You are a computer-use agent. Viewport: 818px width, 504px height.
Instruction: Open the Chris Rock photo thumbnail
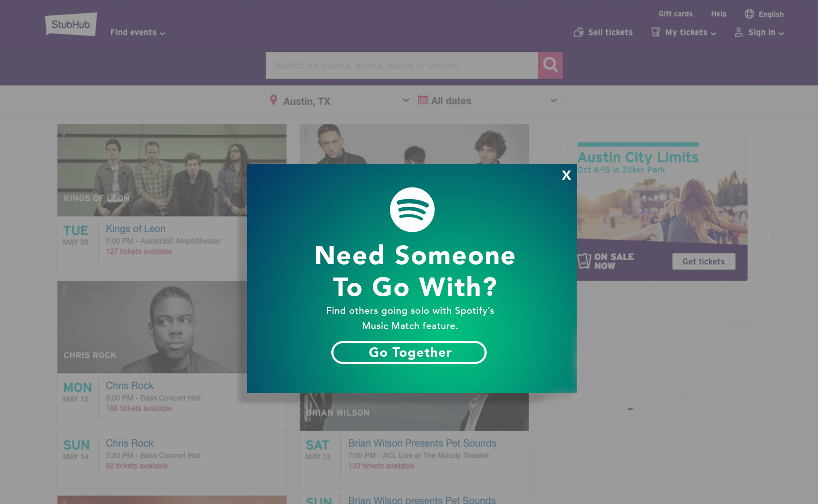coord(152,327)
